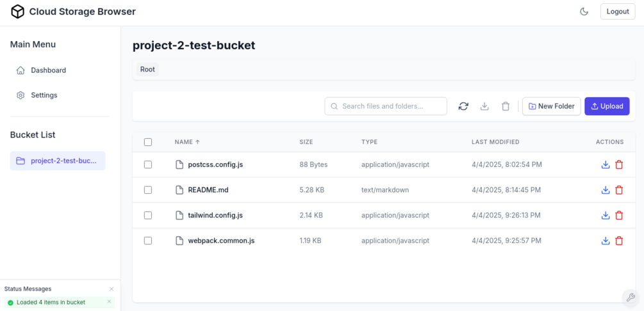
Task: Toggle dark mode moon icon
Action: click(584, 12)
